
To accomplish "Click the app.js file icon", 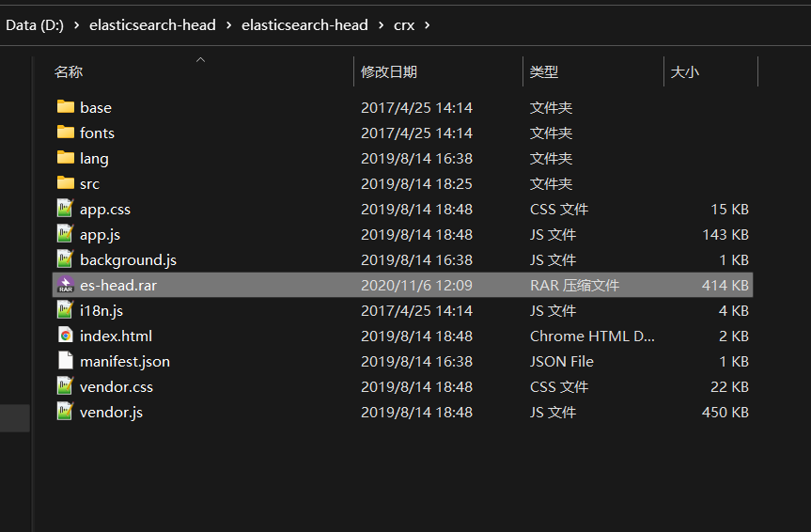I will [65, 233].
